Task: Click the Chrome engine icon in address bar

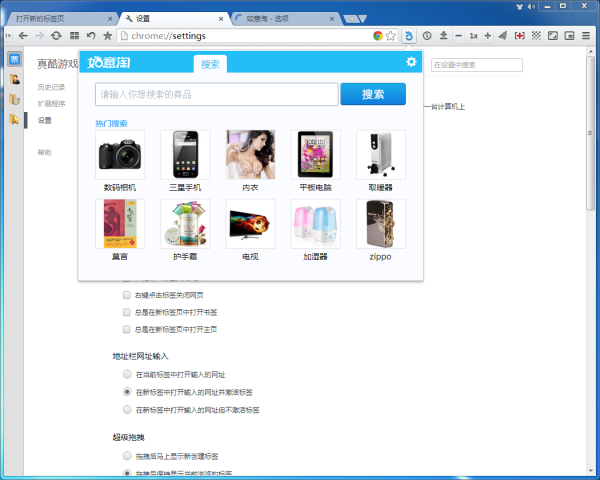Action: coord(378,36)
